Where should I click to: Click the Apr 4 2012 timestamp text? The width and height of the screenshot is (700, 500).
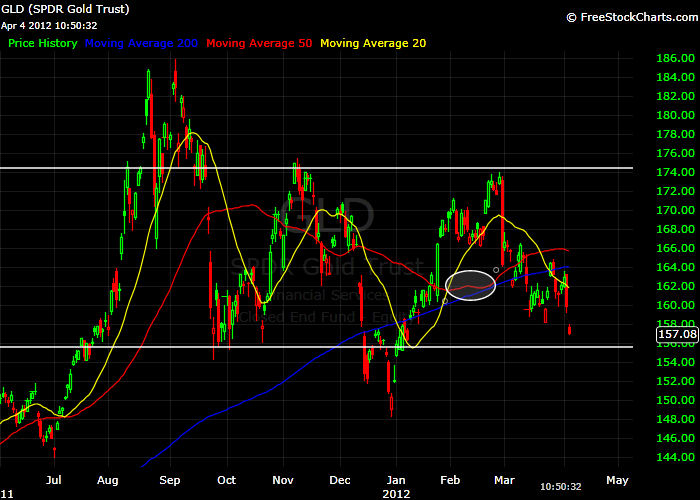pos(48,25)
